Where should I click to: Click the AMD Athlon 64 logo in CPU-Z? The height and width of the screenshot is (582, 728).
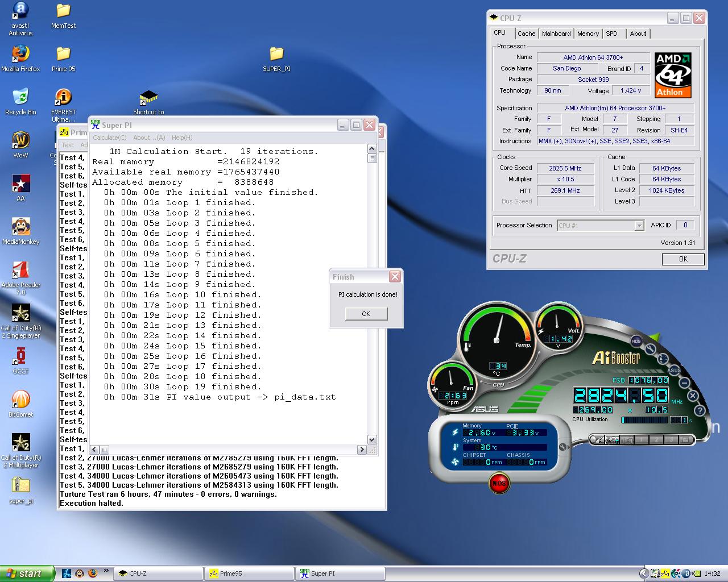[673, 76]
